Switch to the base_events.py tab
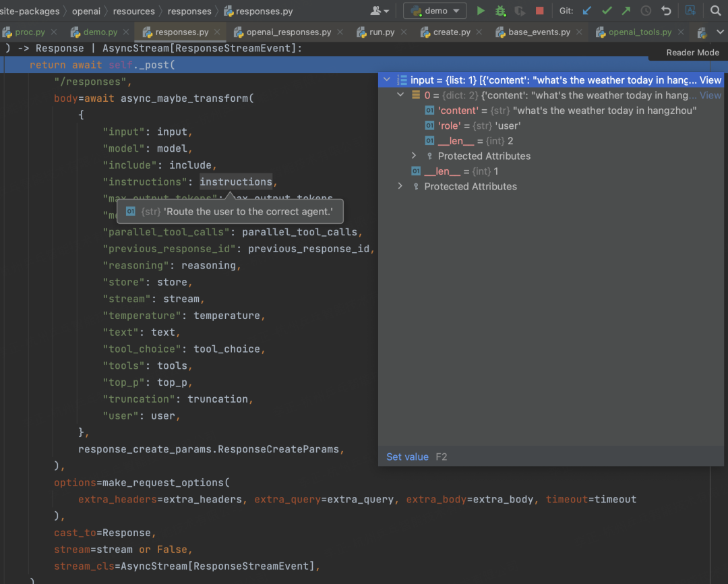This screenshot has width=728, height=584. point(539,32)
